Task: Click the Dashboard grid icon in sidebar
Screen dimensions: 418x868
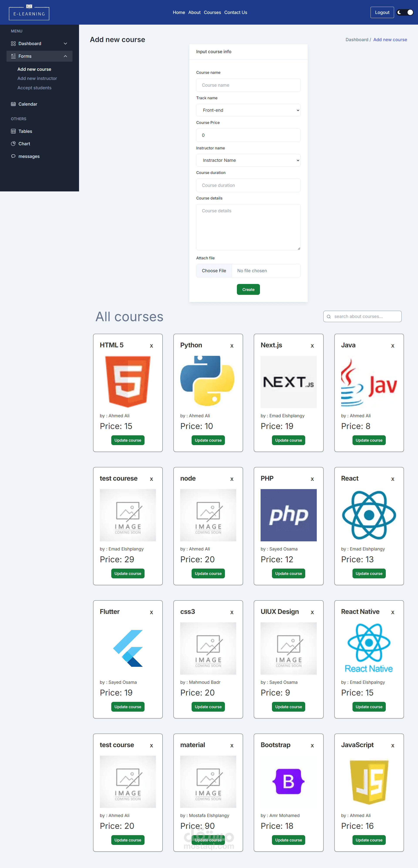Action: tap(13, 44)
